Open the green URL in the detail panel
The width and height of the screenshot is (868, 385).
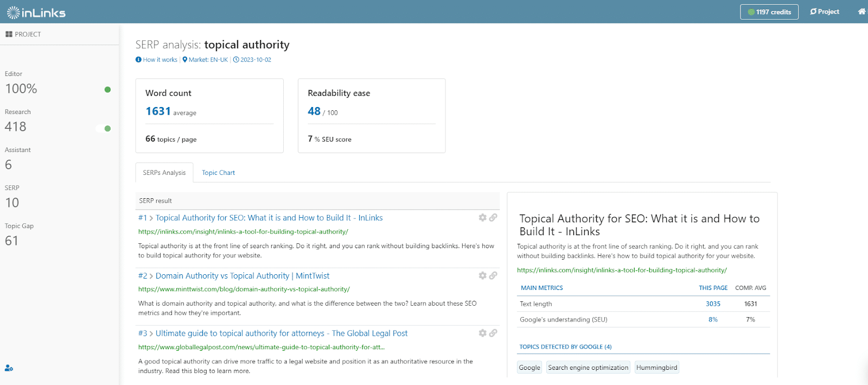pos(622,270)
